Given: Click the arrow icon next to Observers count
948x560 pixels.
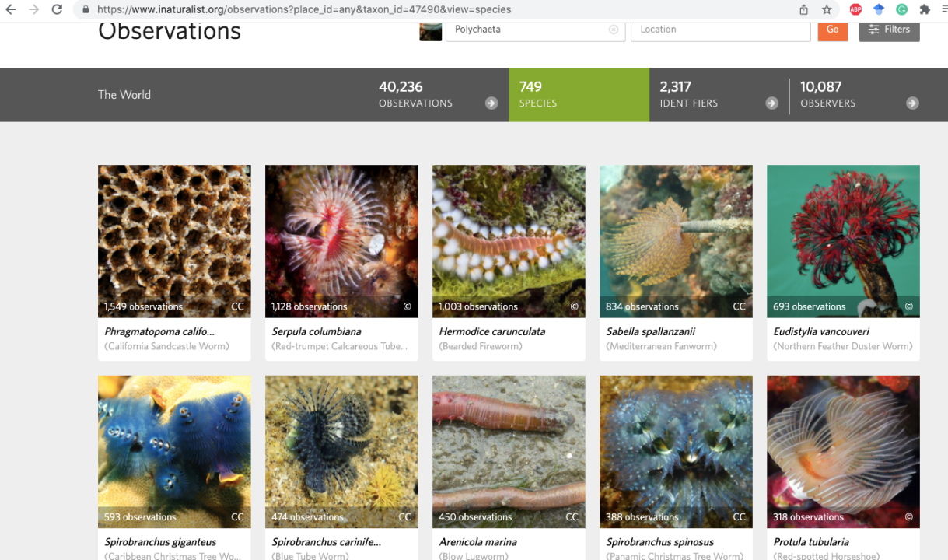Looking at the screenshot, I should pyautogui.click(x=912, y=103).
